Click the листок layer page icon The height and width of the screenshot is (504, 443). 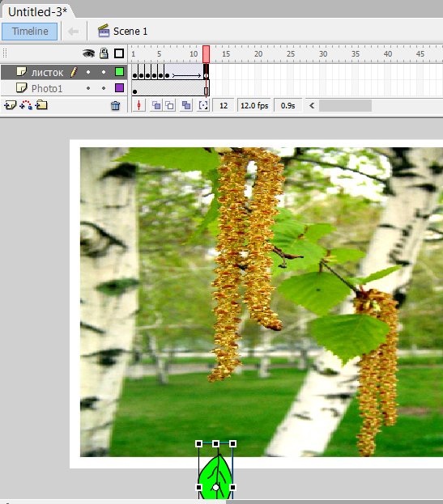[x=21, y=72]
